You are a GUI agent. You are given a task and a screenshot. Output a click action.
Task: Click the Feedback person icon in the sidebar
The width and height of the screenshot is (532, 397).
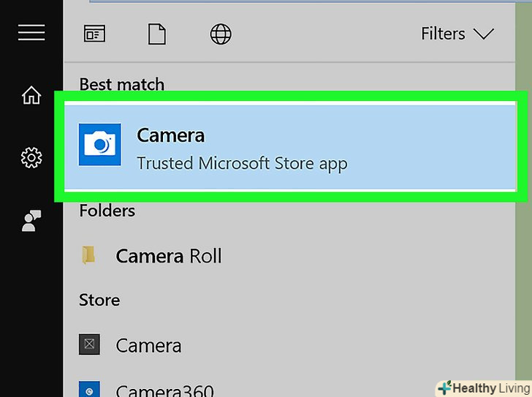click(31, 220)
